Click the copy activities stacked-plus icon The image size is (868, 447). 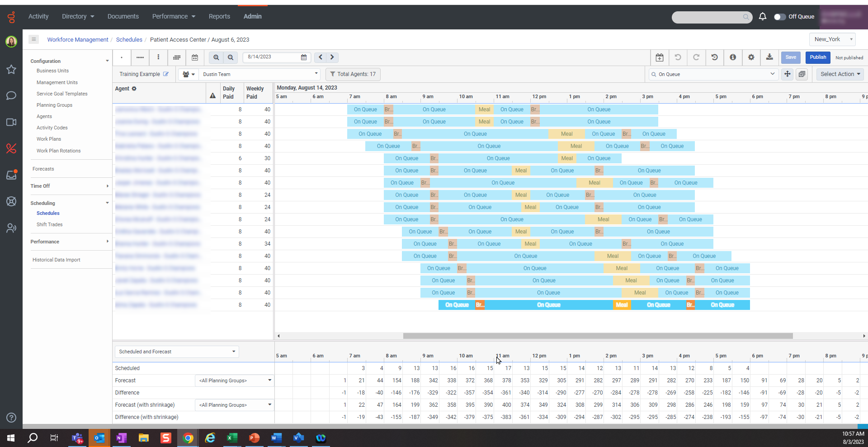coord(802,74)
